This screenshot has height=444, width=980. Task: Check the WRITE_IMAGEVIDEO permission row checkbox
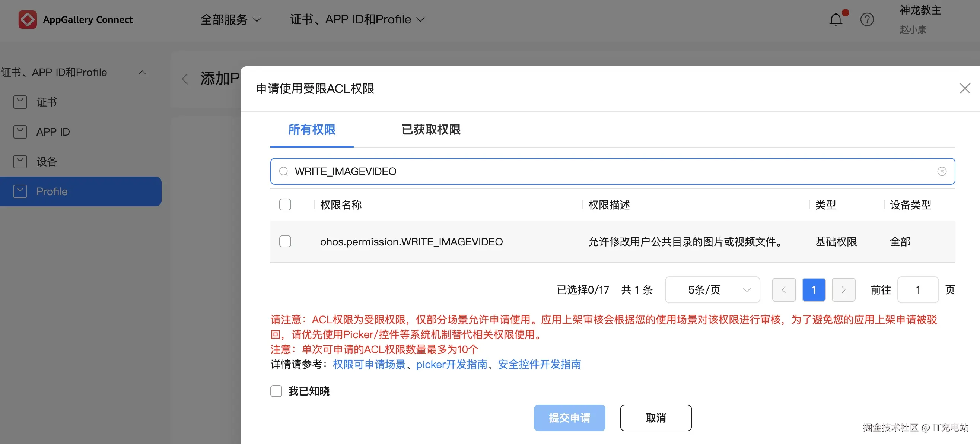click(285, 242)
